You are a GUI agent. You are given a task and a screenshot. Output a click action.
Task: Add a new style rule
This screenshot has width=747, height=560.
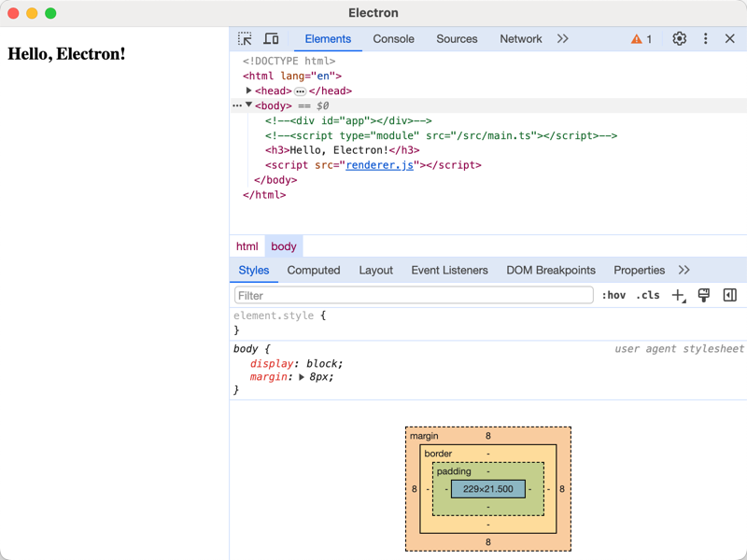pos(678,296)
